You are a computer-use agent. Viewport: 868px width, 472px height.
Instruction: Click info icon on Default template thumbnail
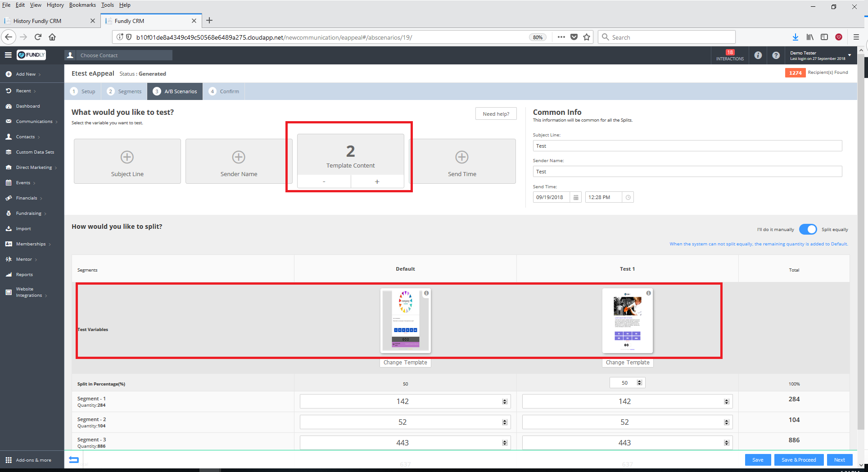pyautogui.click(x=426, y=293)
